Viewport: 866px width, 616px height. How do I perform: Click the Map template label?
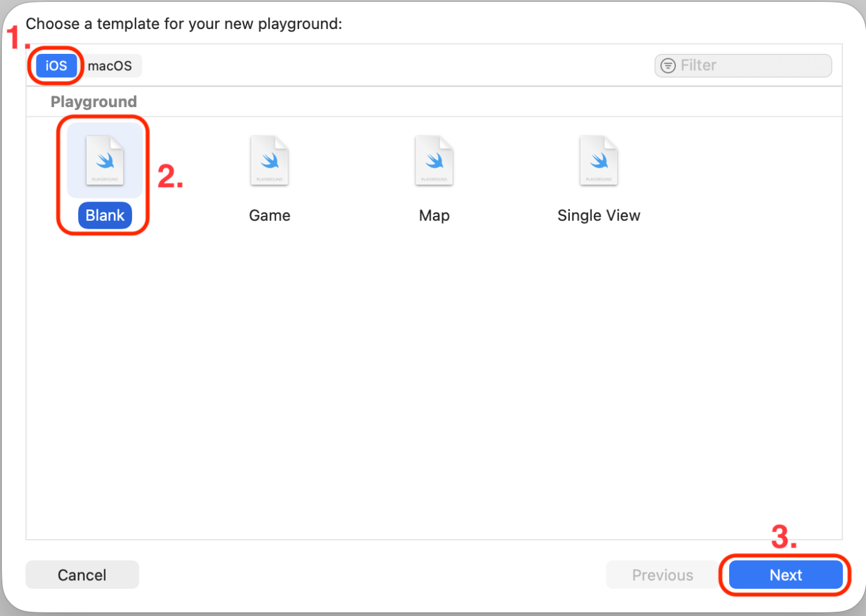tap(434, 215)
